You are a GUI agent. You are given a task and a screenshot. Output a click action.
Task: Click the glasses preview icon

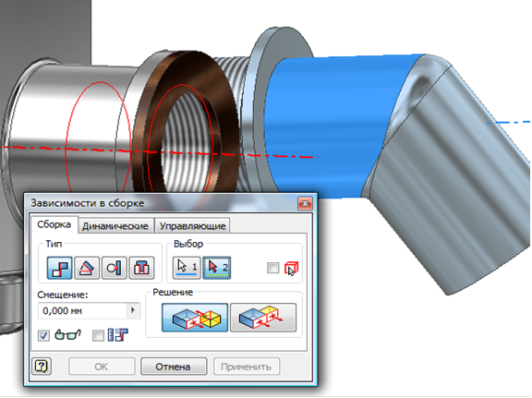pos(67,335)
